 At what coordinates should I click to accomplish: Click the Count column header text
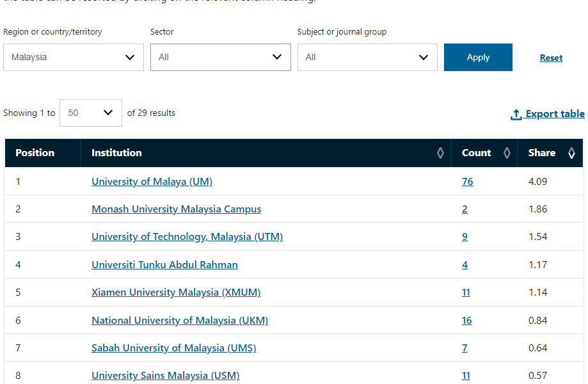click(476, 152)
